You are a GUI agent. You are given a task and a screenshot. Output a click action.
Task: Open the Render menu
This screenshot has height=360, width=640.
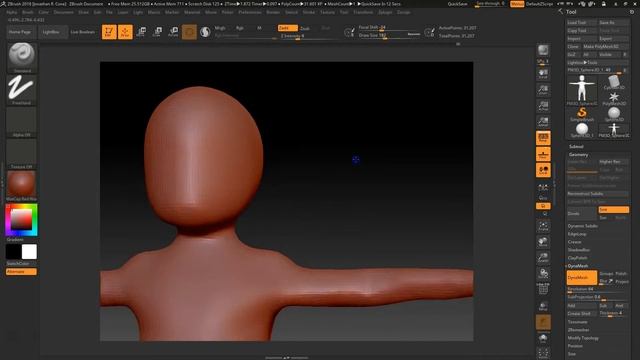click(x=273, y=12)
